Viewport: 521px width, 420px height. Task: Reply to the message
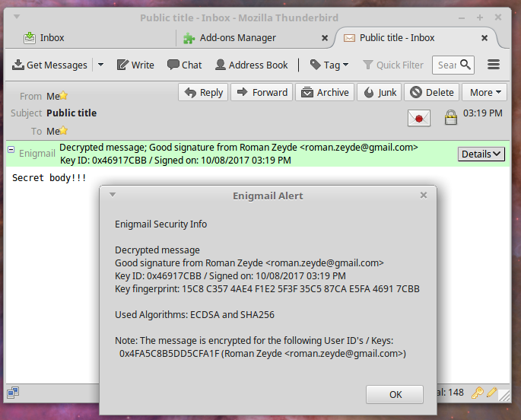[x=203, y=92]
